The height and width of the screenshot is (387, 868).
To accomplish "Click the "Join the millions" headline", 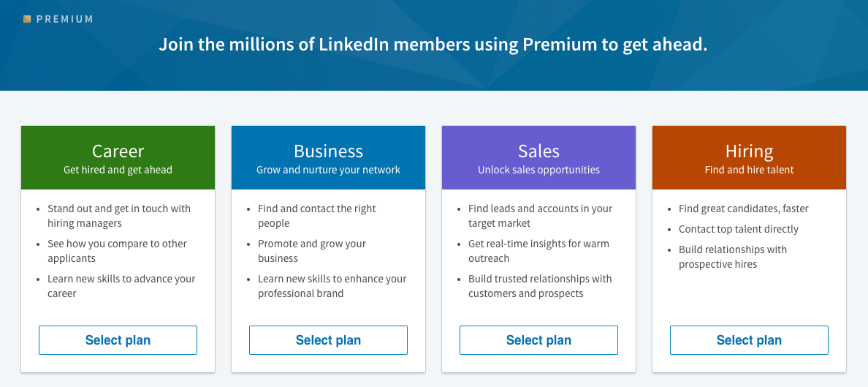I will coord(433,45).
